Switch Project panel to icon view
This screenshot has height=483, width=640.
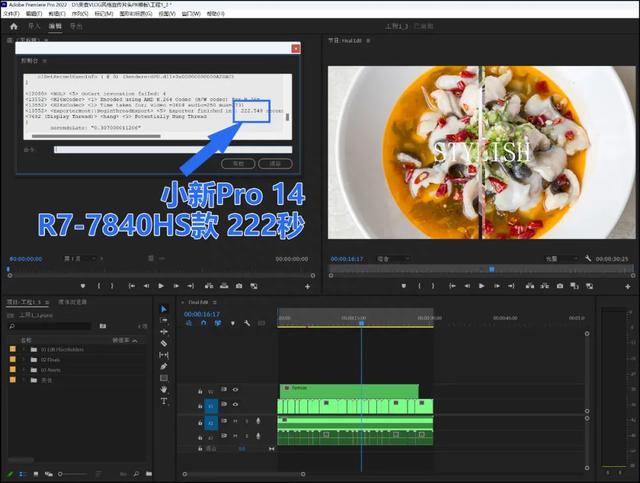click(36, 474)
